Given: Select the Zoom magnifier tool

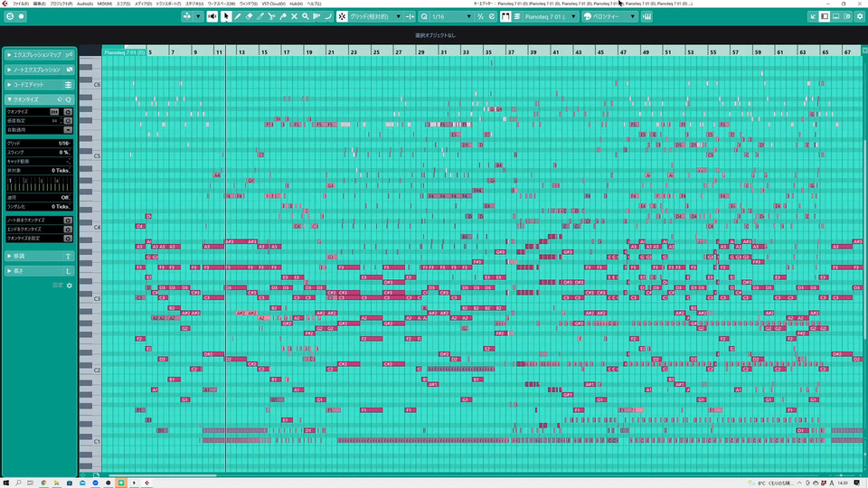Looking at the screenshot, I should (x=306, y=16).
